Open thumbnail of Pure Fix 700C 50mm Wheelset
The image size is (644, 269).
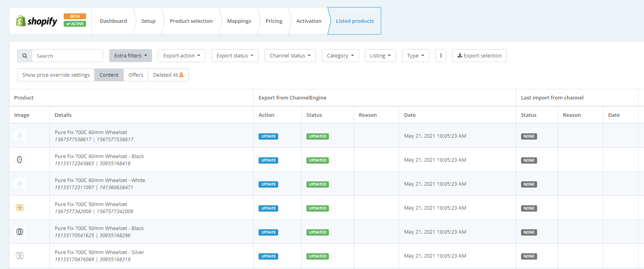(x=20, y=208)
